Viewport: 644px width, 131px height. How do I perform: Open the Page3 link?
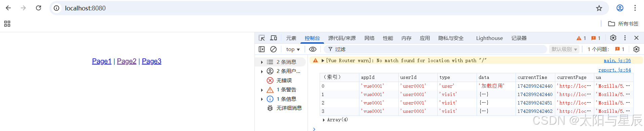(x=152, y=61)
